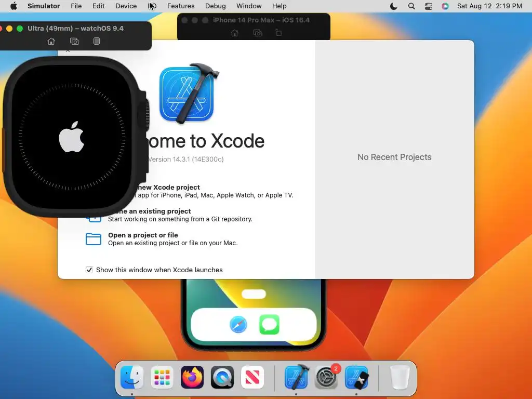The image size is (532, 399).
Task: Open the Debug menu
Action: click(216, 6)
